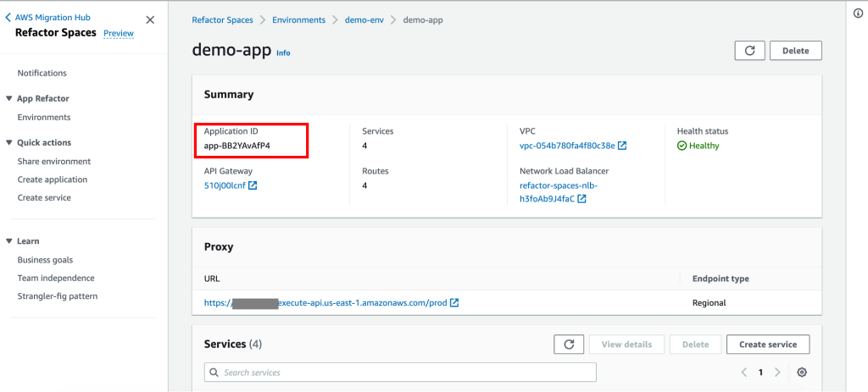Open services table preferences gear
Screen dimensions: 868x392
click(802, 373)
